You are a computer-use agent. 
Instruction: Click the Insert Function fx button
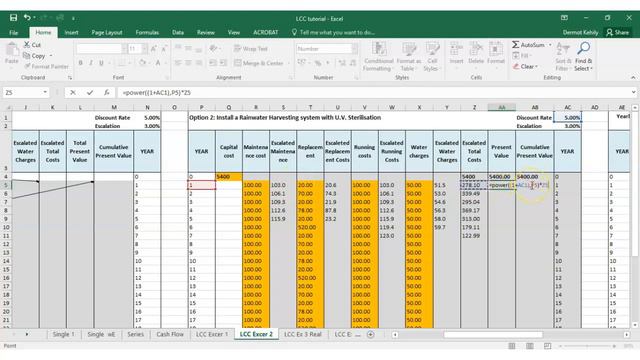(x=107, y=93)
